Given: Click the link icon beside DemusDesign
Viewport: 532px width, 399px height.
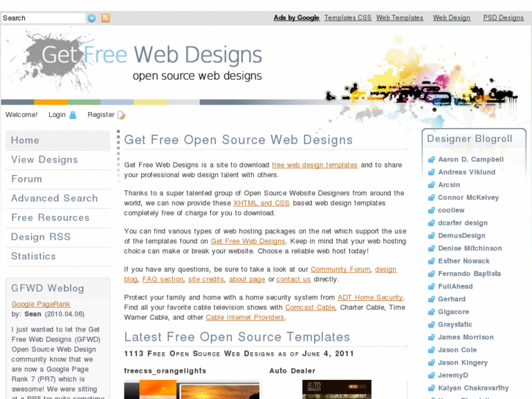Looking at the screenshot, I should tap(431, 236).
